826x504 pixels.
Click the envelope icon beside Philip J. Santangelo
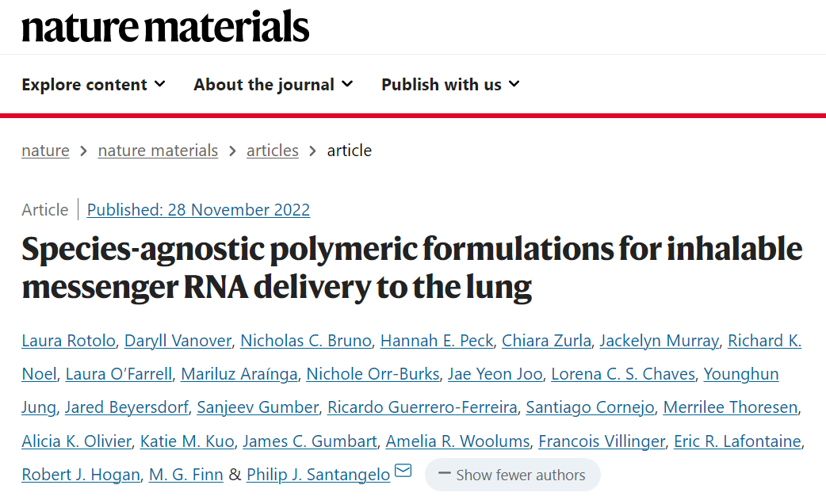point(403,470)
